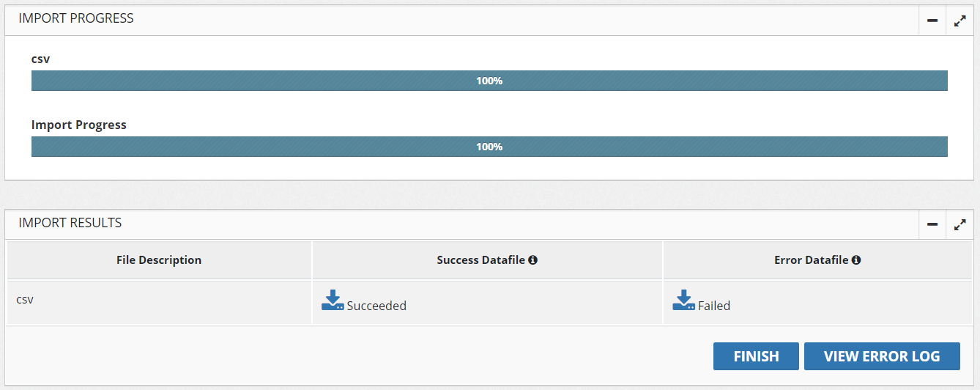Screen dimensions: 980x390
Task: Click the Success Datafile column header text
Action: [x=480, y=260]
